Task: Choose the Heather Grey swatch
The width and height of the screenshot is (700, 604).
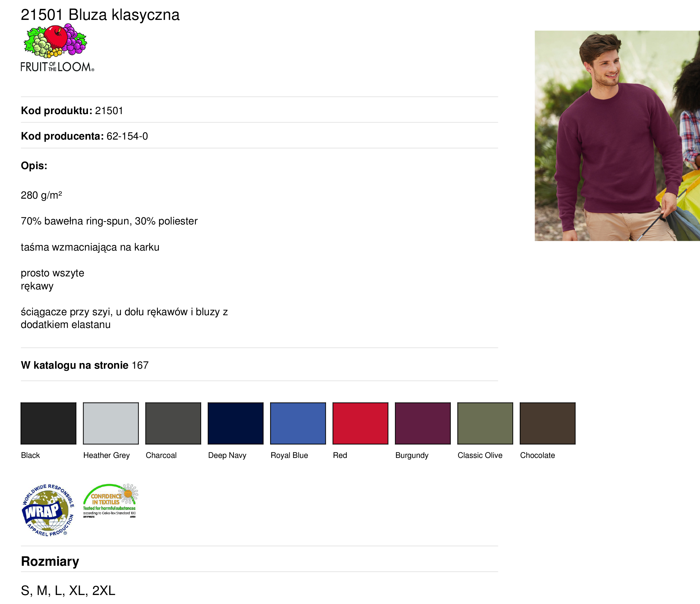Action: [111, 423]
